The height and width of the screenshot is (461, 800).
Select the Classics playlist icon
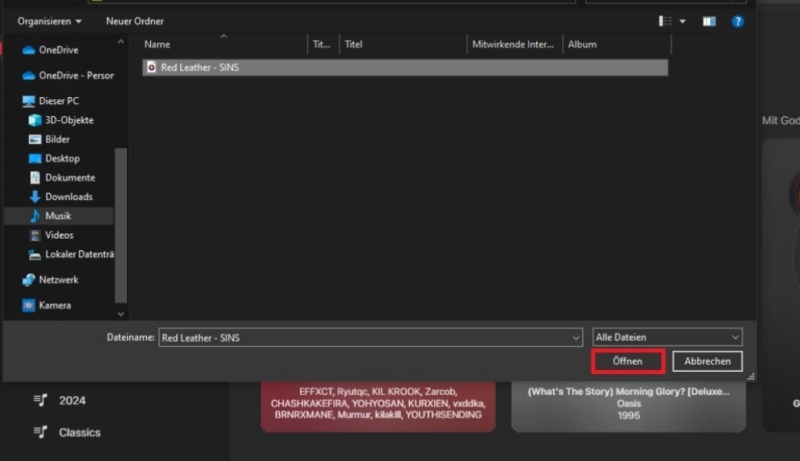coord(40,433)
